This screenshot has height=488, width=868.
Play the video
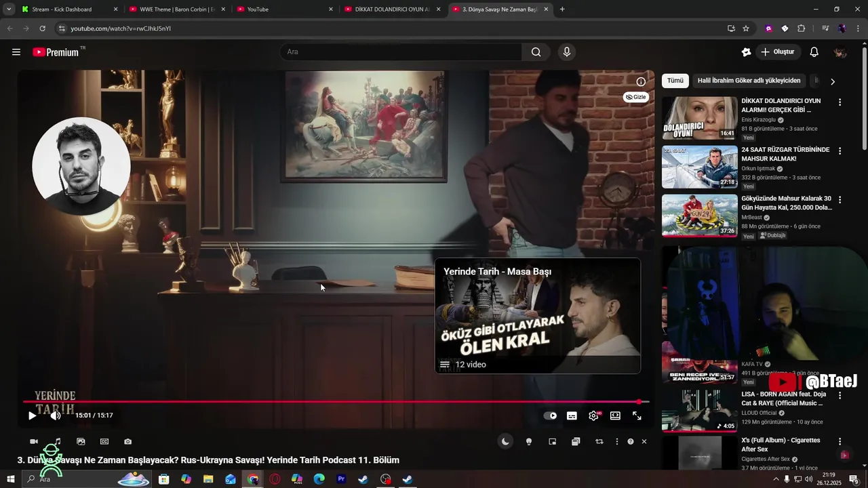pos(32,415)
